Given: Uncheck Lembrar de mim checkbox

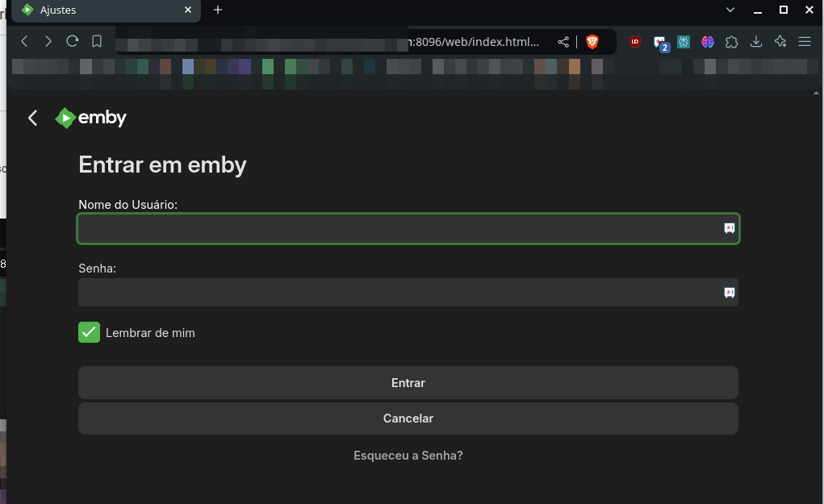Looking at the screenshot, I should [90, 332].
